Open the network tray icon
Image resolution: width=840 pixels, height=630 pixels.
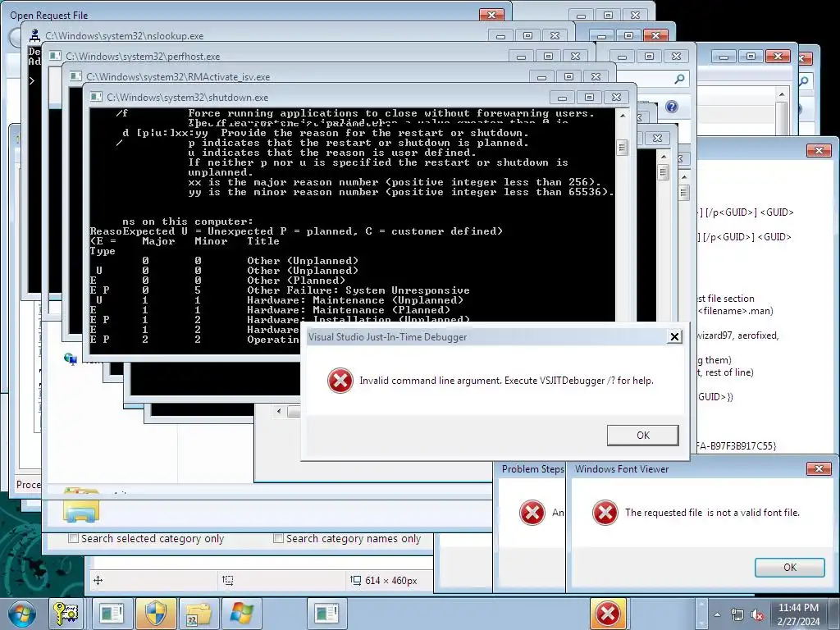click(737, 615)
